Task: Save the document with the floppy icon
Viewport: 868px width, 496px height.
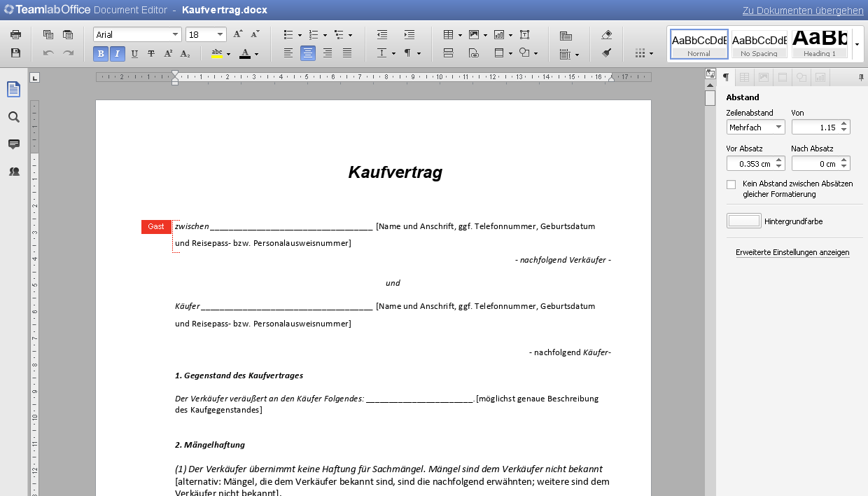Action: (x=15, y=53)
